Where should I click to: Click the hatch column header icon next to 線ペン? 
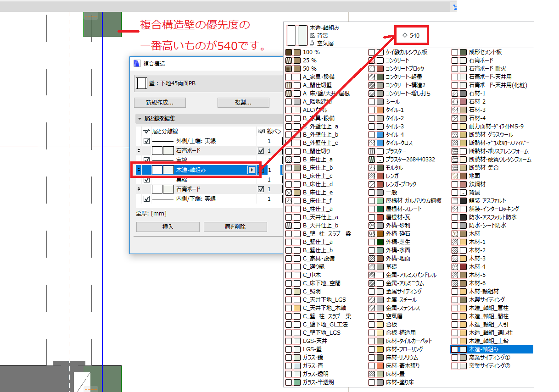point(261,132)
